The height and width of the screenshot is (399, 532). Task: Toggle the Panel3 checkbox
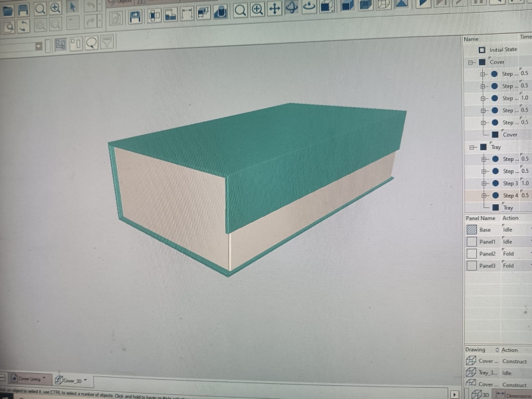471,266
